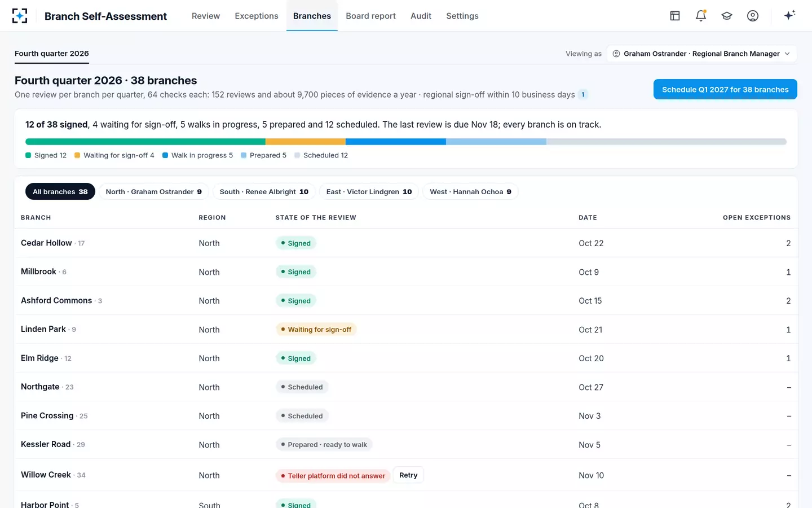Click the orange Waiting for sign-off bar segment
This screenshot has height=508, width=812.
[306, 142]
